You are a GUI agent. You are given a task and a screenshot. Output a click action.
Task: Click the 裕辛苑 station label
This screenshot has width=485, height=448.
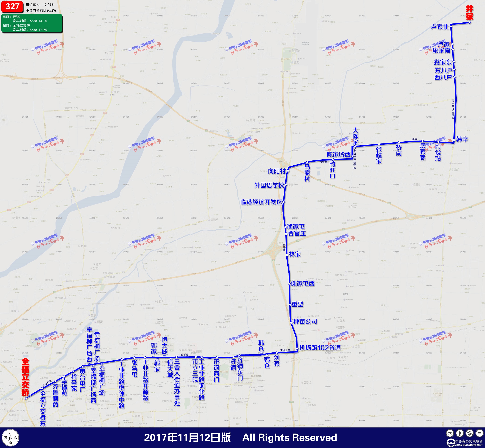(74, 382)
